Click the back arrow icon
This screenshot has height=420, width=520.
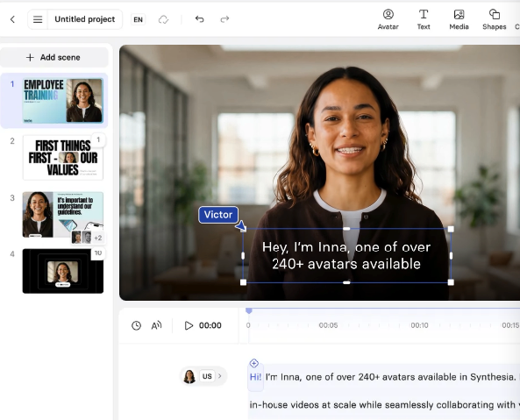tap(12, 19)
